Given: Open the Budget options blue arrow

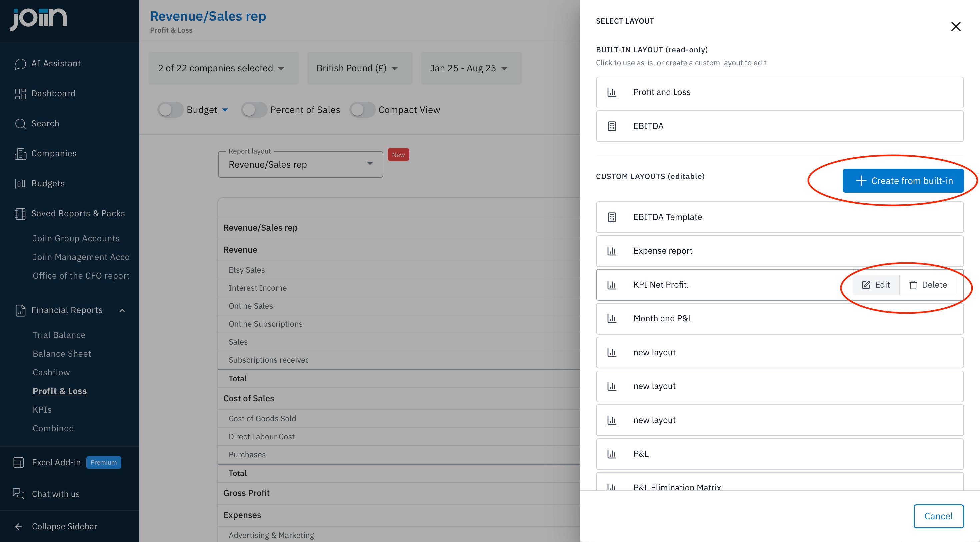Looking at the screenshot, I should coord(225,110).
